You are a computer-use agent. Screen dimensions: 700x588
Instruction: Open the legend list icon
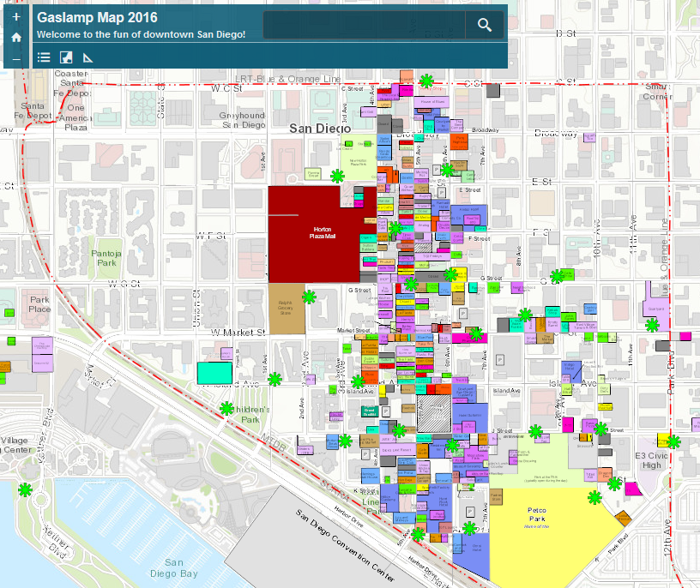pos(45,57)
